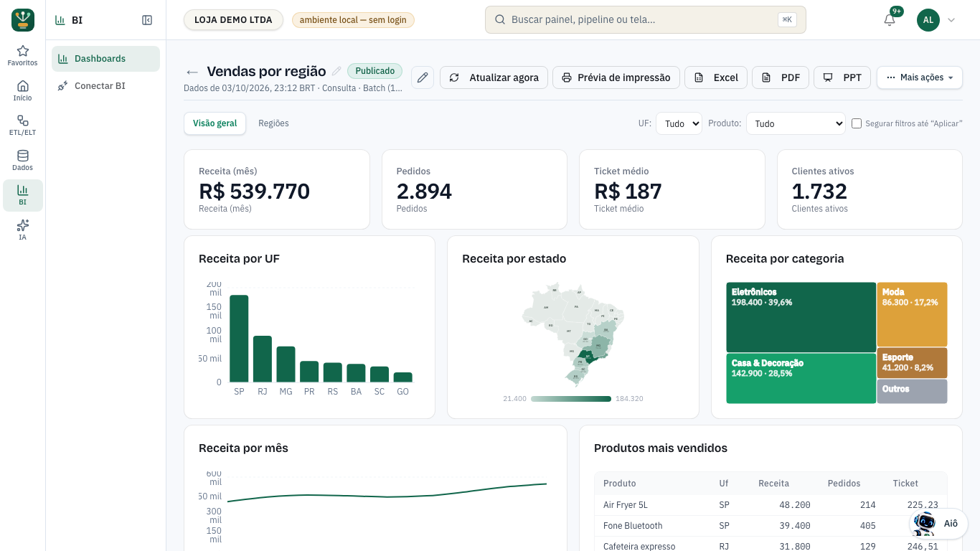Screen dimensions: 980x551
Task: Open the ETL/ELT section
Action: click(x=23, y=126)
